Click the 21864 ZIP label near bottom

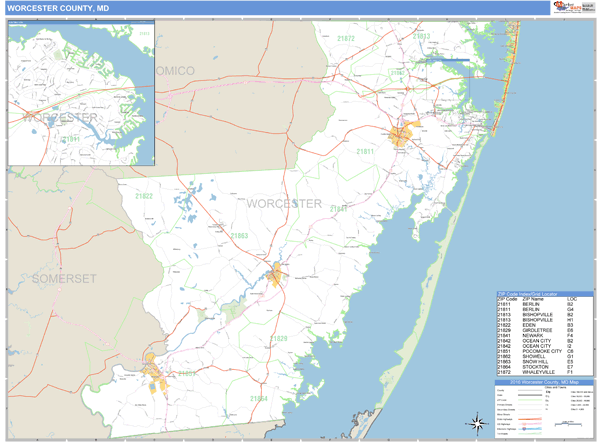click(258, 399)
